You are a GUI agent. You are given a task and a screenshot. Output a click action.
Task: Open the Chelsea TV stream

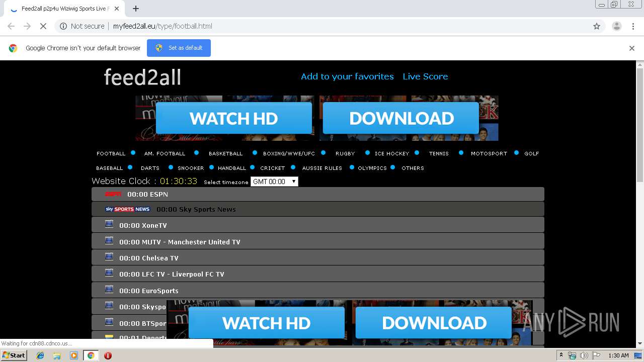click(318, 258)
